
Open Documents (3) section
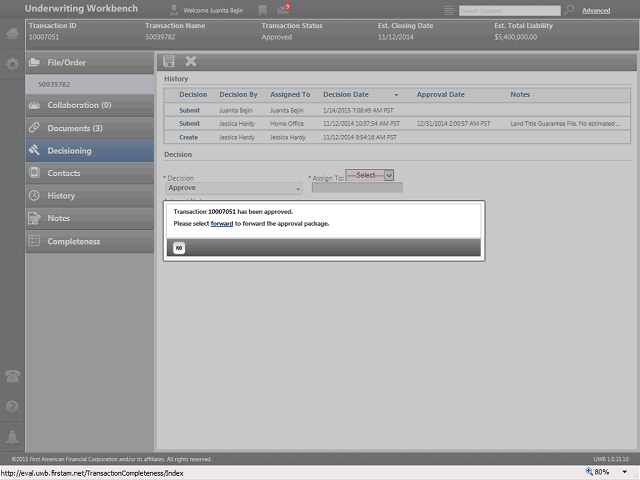(x=90, y=128)
